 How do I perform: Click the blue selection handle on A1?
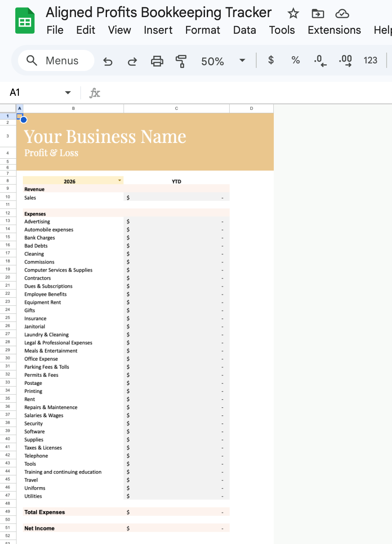tap(23, 120)
